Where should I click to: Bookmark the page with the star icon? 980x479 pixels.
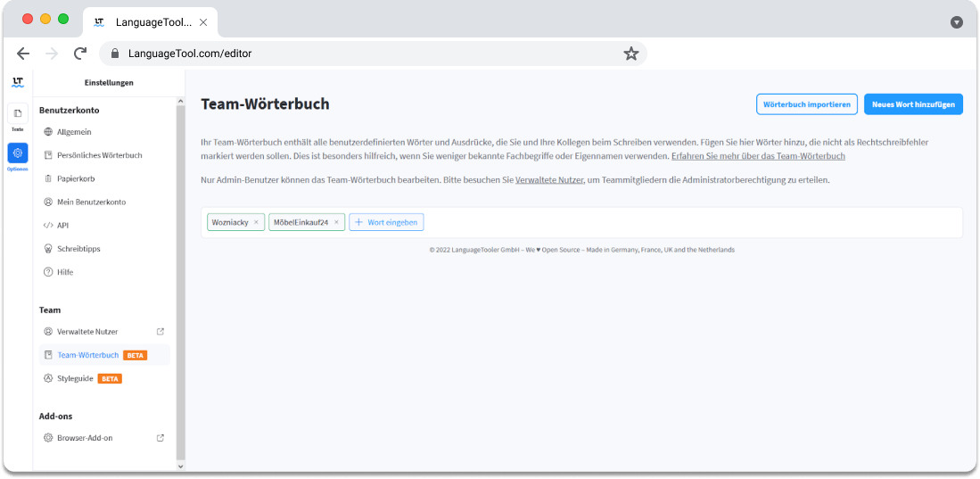point(630,54)
